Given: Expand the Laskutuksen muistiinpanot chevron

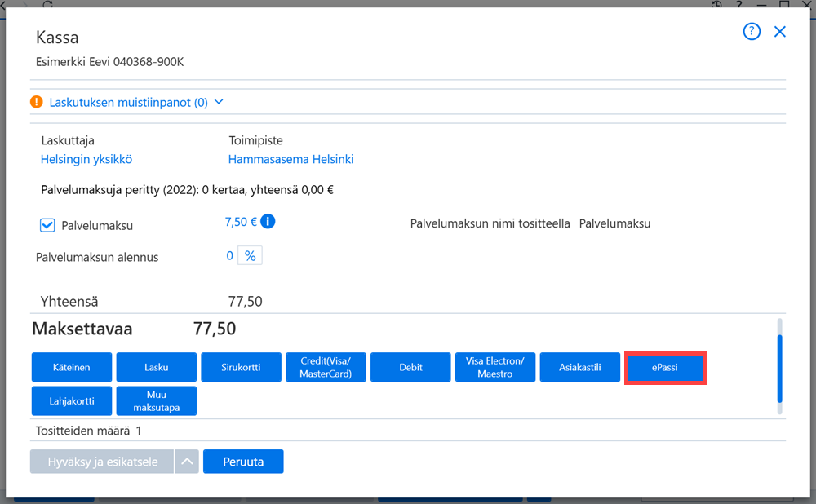Looking at the screenshot, I should (x=219, y=101).
